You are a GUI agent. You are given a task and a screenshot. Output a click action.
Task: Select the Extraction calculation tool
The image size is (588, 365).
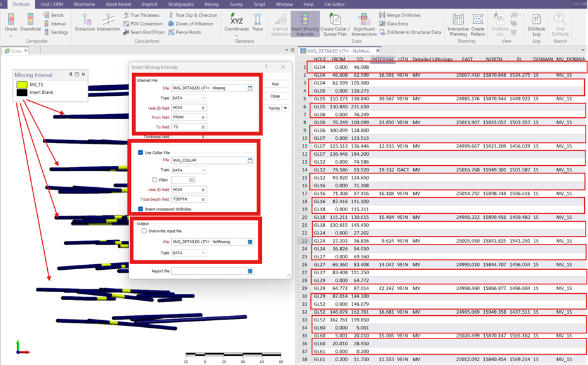(x=85, y=21)
